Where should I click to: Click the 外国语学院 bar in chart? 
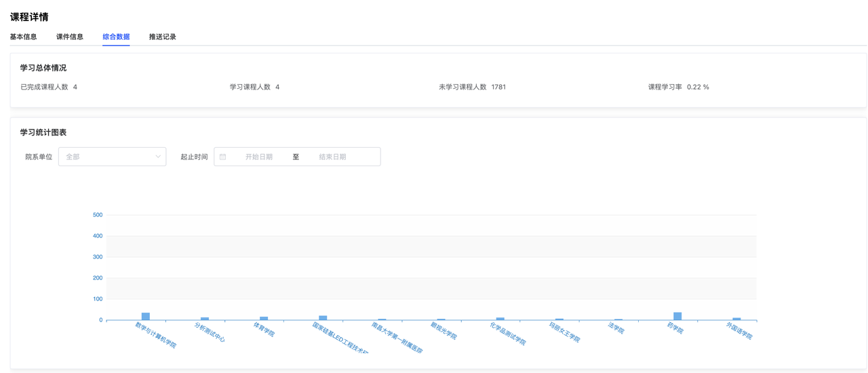click(x=736, y=318)
